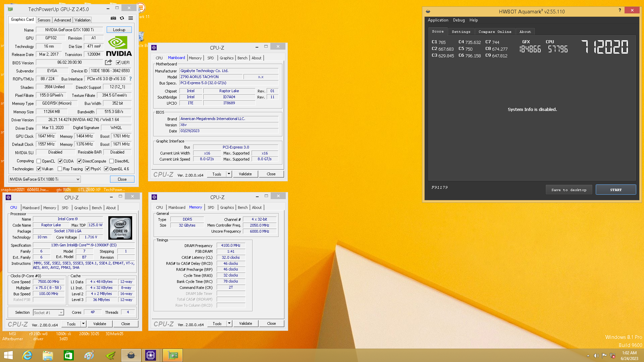Take a GPU-Z screenshot with camera icon
The height and width of the screenshot is (362, 644).
click(113, 18)
